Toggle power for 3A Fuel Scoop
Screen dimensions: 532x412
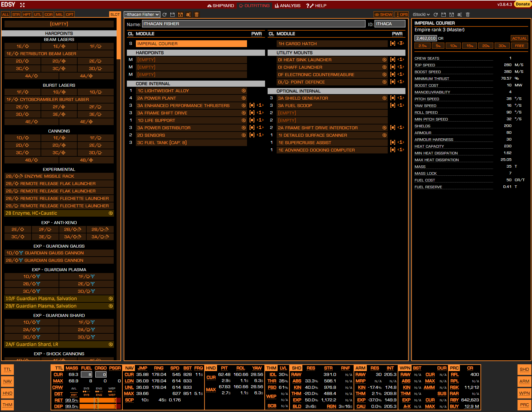(x=393, y=105)
